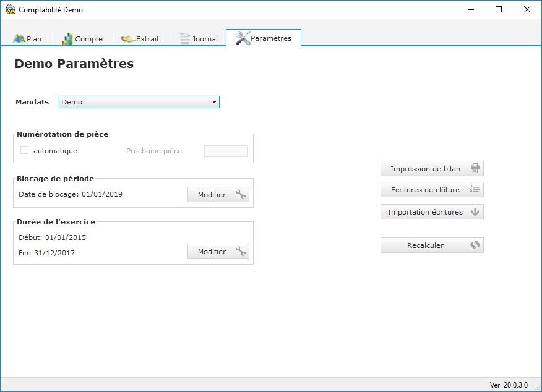The width and height of the screenshot is (542, 392).
Task: Click the Journal document icon
Action: pos(185,39)
